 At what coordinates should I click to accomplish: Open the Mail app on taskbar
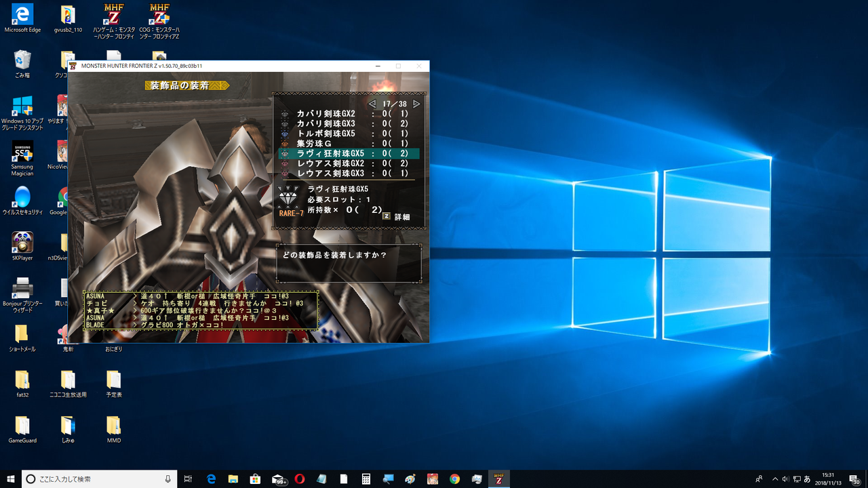pos(278,479)
